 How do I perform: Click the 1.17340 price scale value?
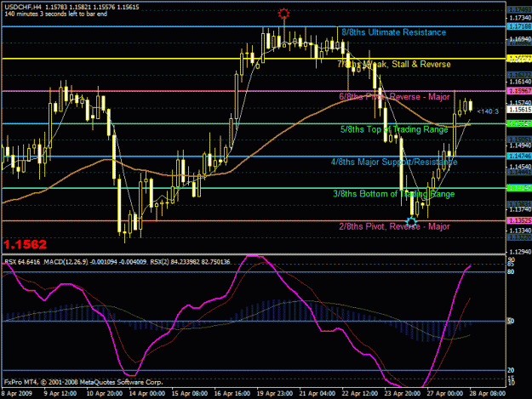point(520,18)
